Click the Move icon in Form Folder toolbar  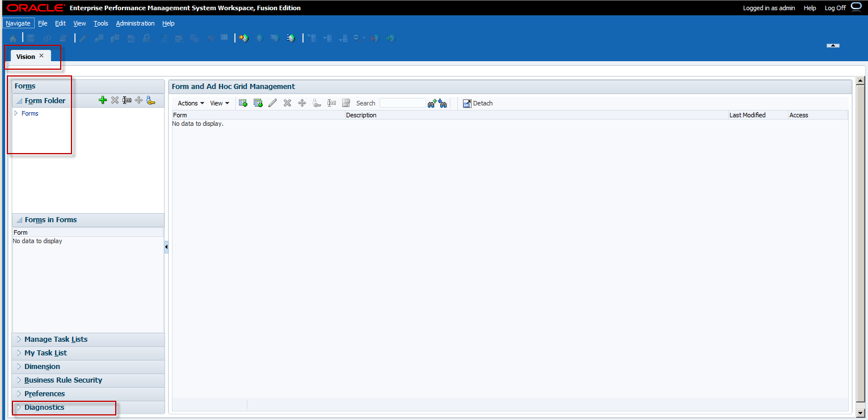coord(138,100)
